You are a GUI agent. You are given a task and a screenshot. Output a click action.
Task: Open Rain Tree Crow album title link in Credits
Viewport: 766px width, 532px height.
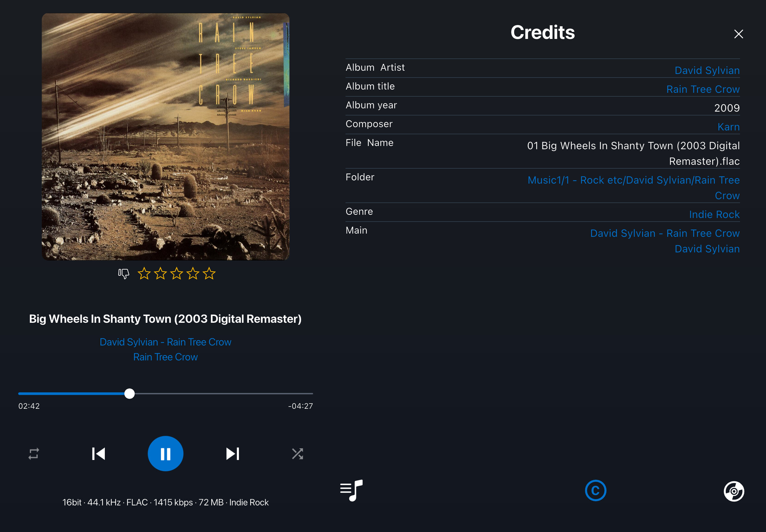(x=703, y=89)
